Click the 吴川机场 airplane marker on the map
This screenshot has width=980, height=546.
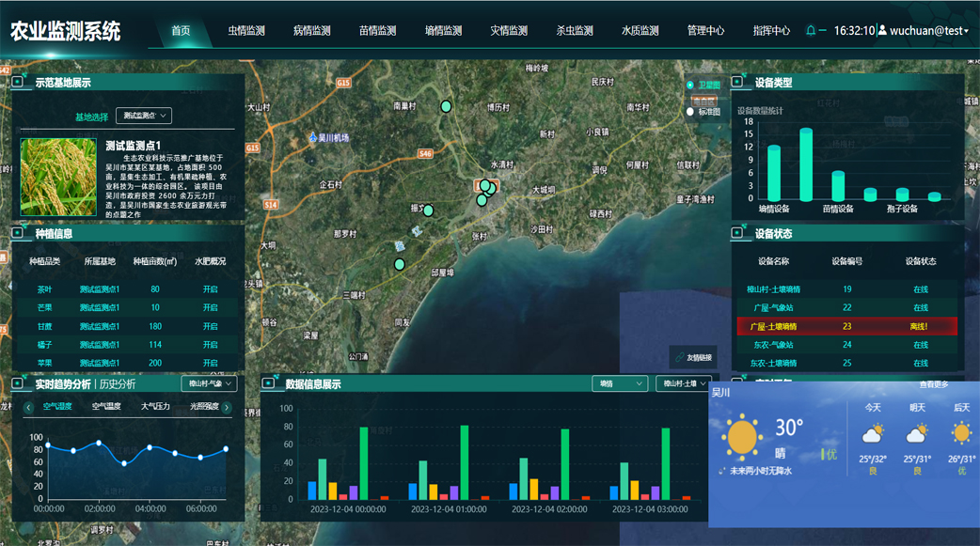click(x=312, y=137)
